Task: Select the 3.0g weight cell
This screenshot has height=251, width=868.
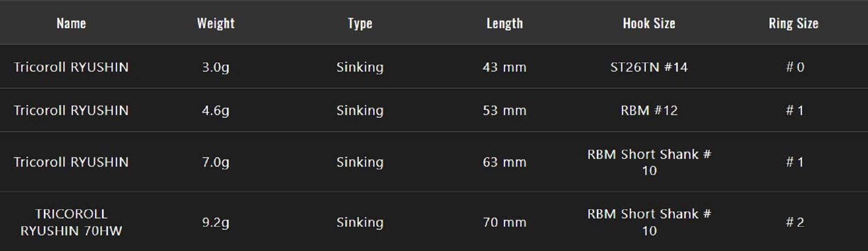Action: (x=216, y=67)
